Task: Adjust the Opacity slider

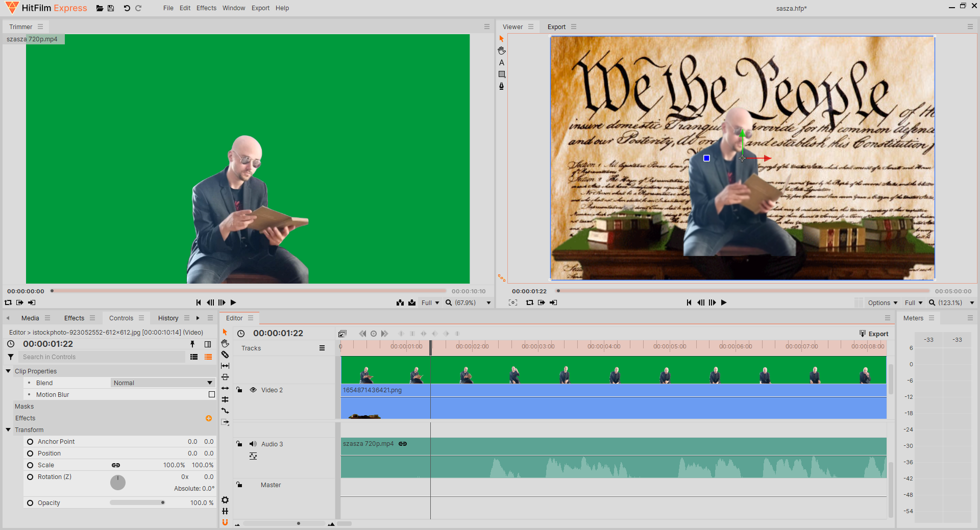Action: tap(137, 502)
